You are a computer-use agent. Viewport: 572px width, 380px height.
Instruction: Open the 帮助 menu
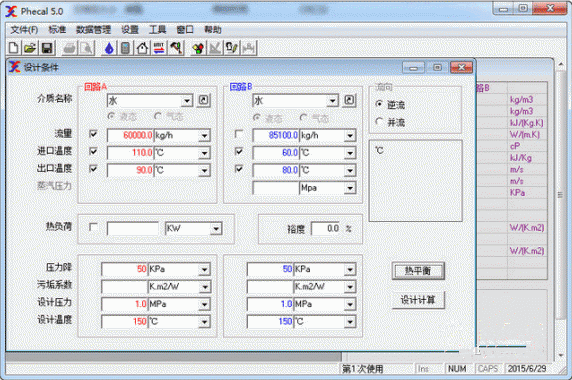tap(213, 30)
